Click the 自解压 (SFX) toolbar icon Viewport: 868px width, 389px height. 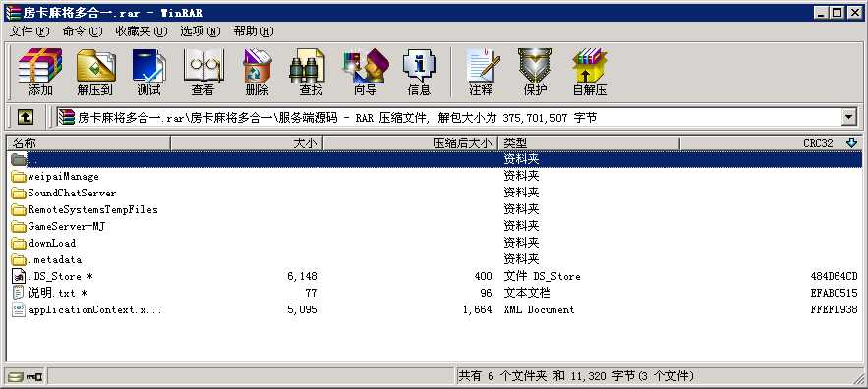[590, 72]
